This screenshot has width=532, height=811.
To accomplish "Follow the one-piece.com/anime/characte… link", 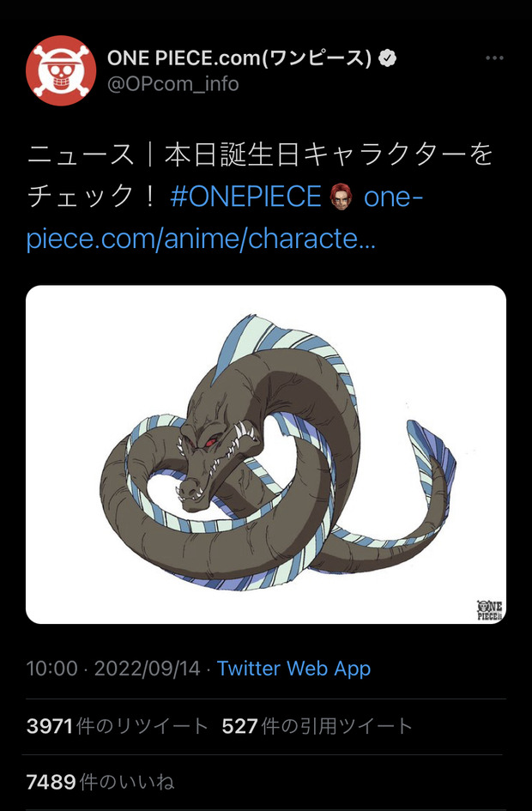I will click(x=224, y=218).
